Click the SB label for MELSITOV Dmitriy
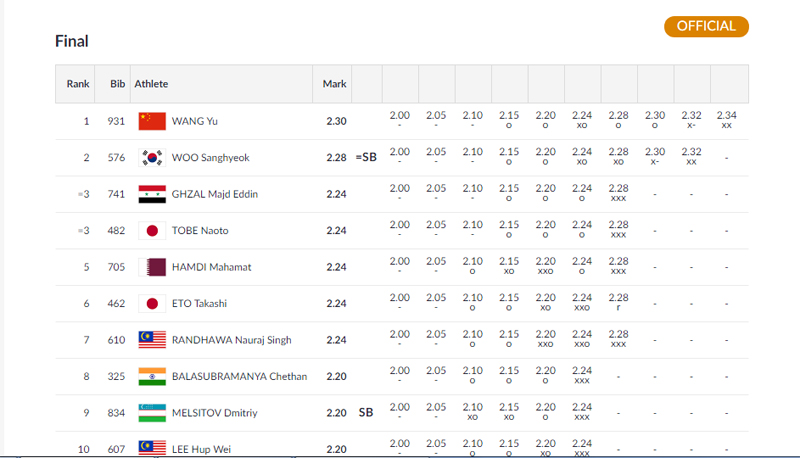800x458 pixels. (x=366, y=412)
